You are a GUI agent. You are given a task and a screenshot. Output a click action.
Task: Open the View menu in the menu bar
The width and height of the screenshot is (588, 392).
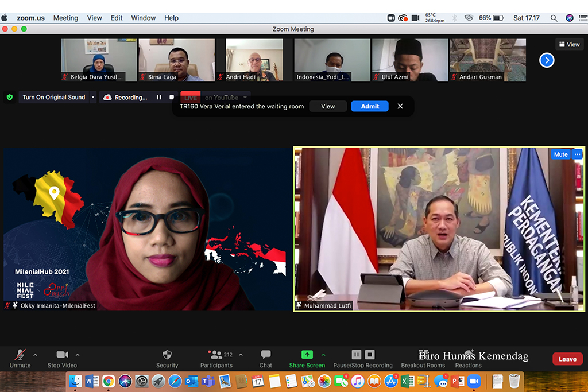click(x=95, y=18)
